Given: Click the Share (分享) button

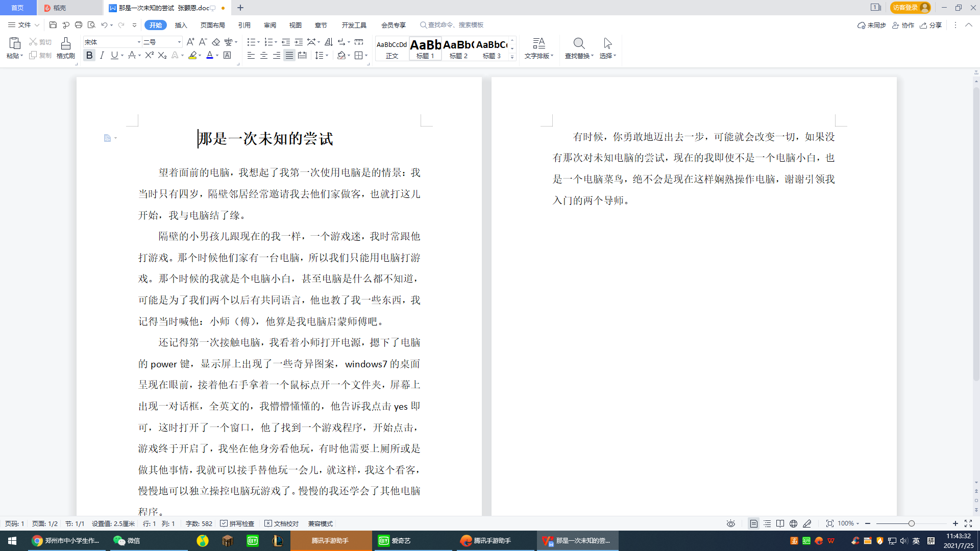Looking at the screenshot, I should pyautogui.click(x=931, y=25).
